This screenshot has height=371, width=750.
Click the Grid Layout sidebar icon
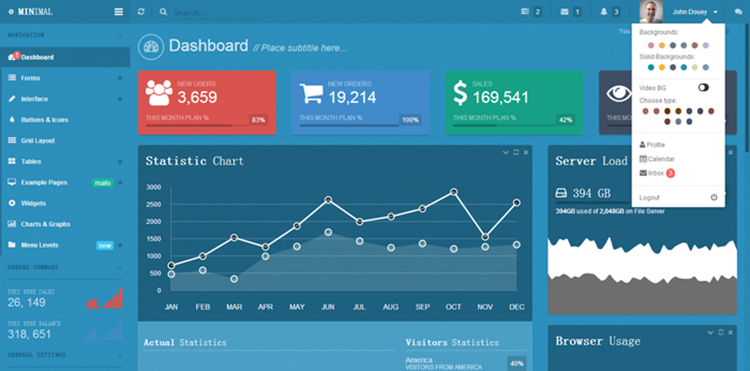[x=12, y=141]
